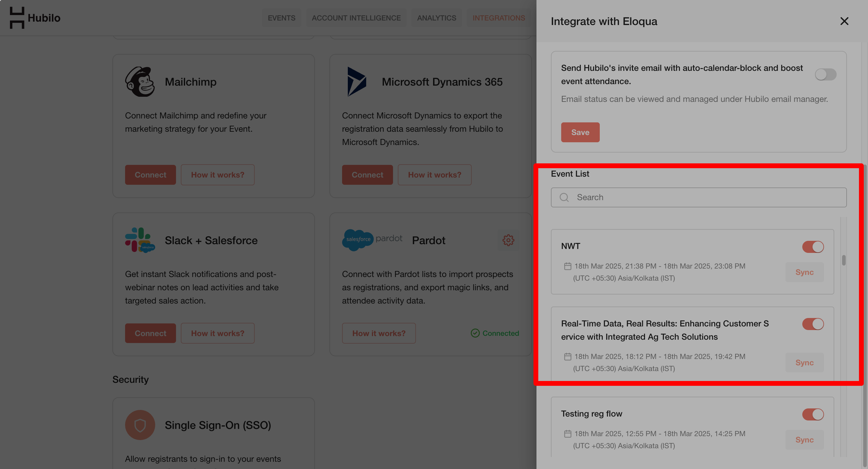The width and height of the screenshot is (868, 469).
Task: Open How it works for Slack + Salesforce
Action: click(x=218, y=333)
